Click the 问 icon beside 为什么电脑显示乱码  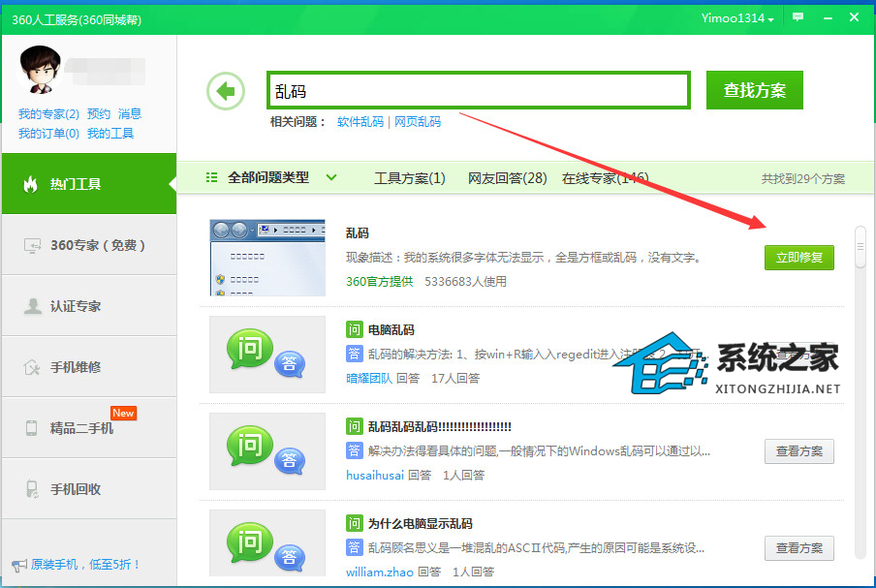click(355, 523)
